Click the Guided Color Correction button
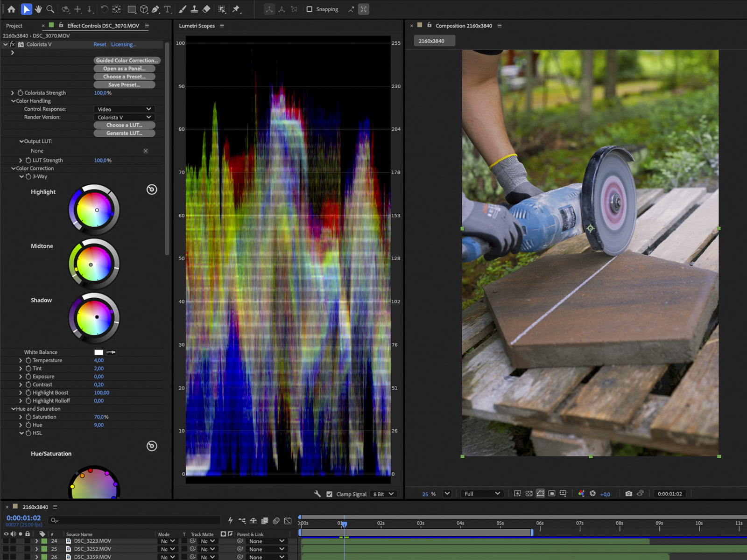The width and height of the screenshot is (747, 560). coord(127,60)
